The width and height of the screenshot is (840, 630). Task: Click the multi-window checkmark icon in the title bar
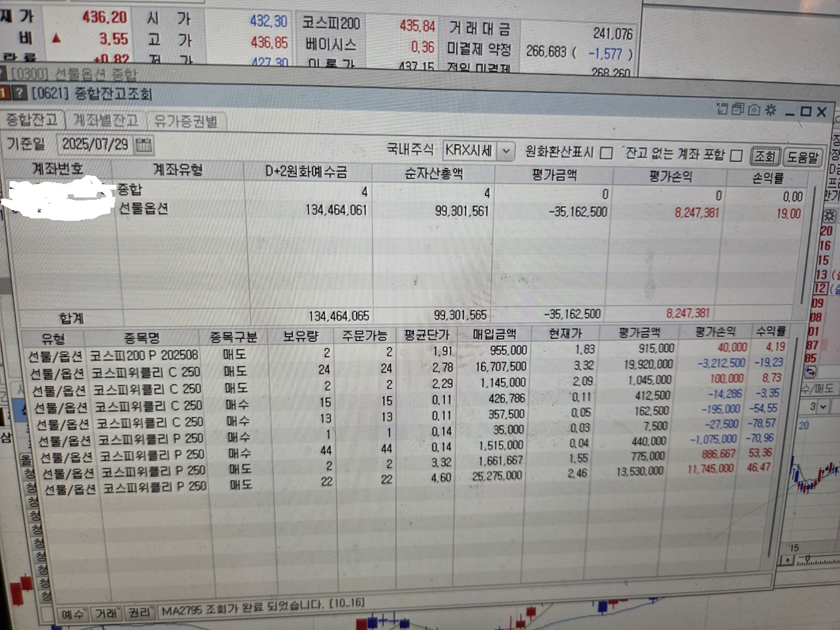[738, 109]
